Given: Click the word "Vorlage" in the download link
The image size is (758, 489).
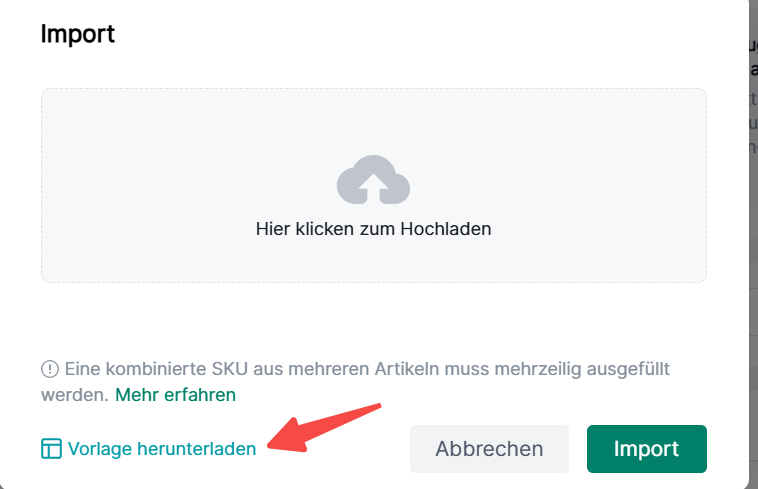Looking at the screenshot, I should [98, 449].
